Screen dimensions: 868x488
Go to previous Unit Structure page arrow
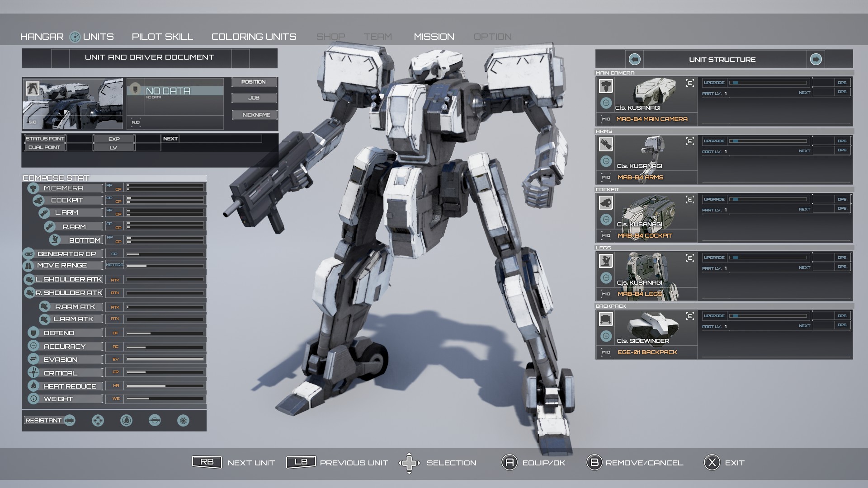click(634, 59)
